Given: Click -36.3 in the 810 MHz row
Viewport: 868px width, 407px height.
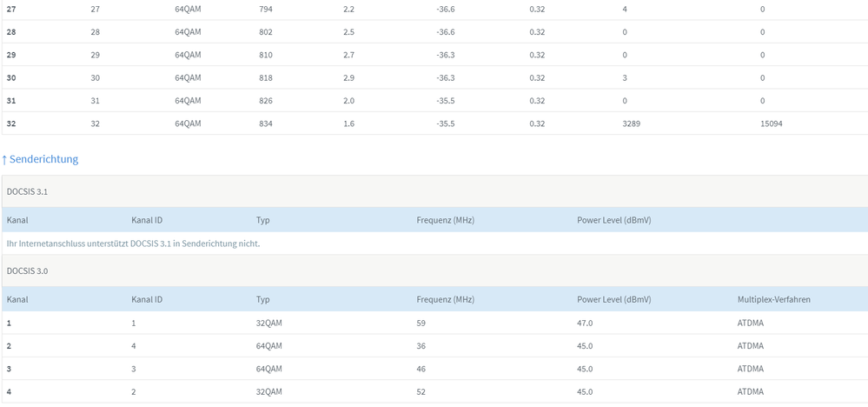Looking at the screenshot, I should (446, 56).
